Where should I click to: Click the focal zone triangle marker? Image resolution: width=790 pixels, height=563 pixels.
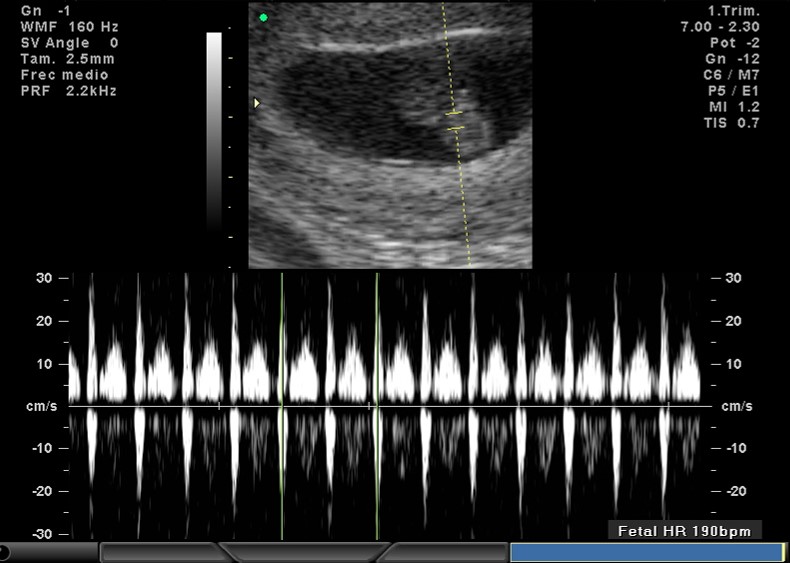coord(257,103)
